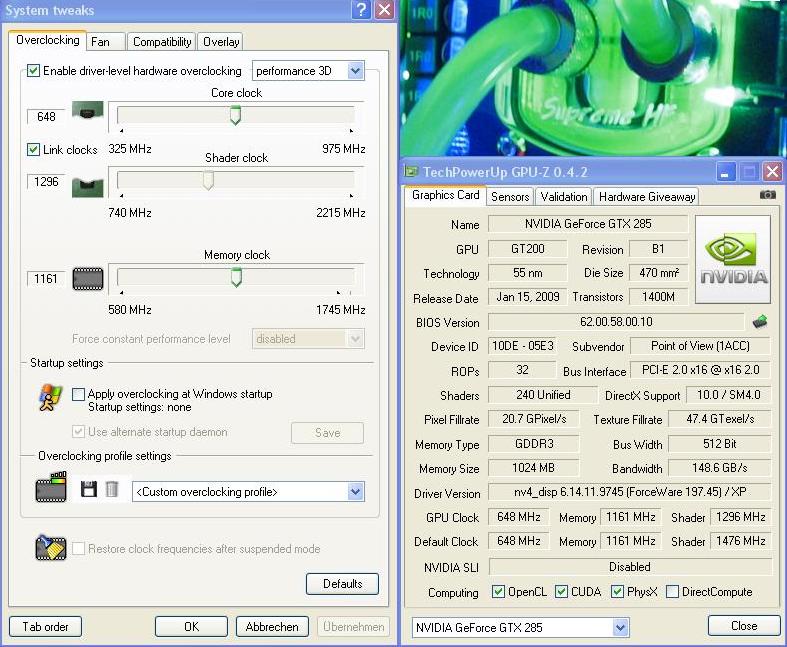
Task: Confirm with the OK button
Action: [191, 626]
